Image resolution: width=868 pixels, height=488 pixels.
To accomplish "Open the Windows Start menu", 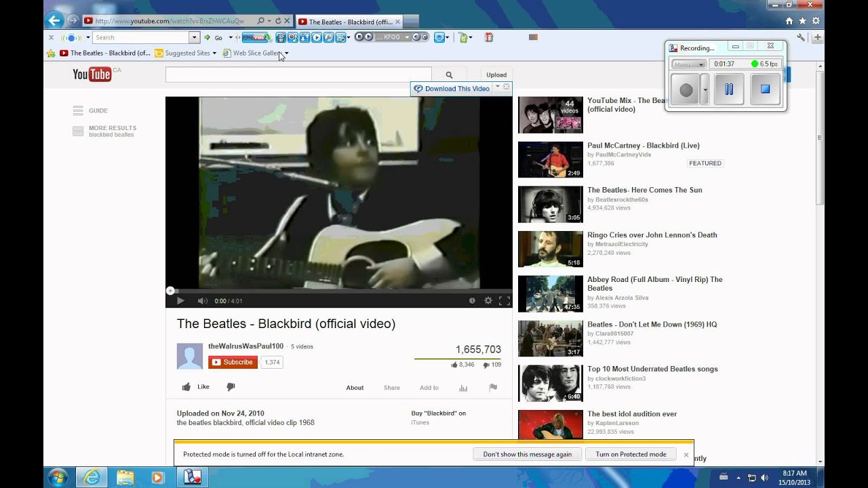I will (58, 476).
